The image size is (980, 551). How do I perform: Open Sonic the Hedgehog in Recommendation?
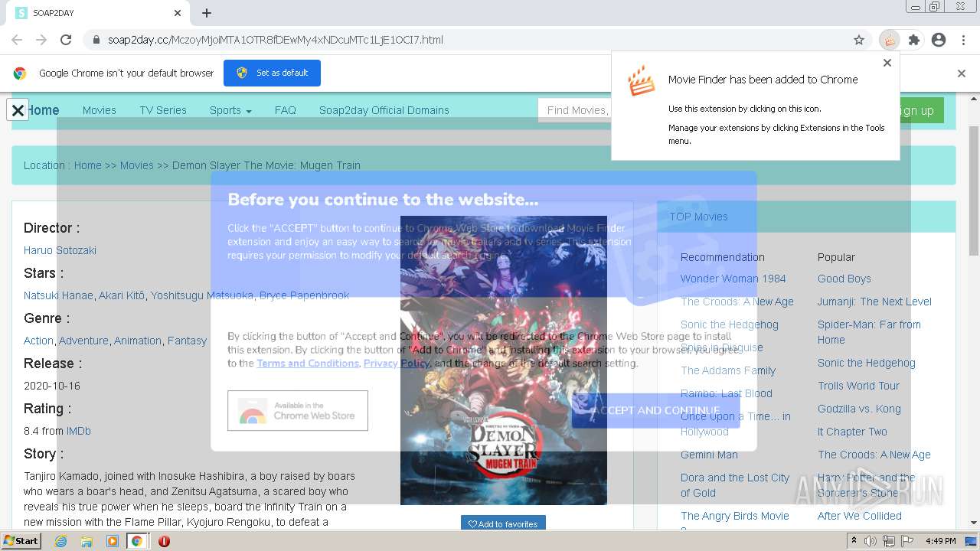click(x=730, y=324)
